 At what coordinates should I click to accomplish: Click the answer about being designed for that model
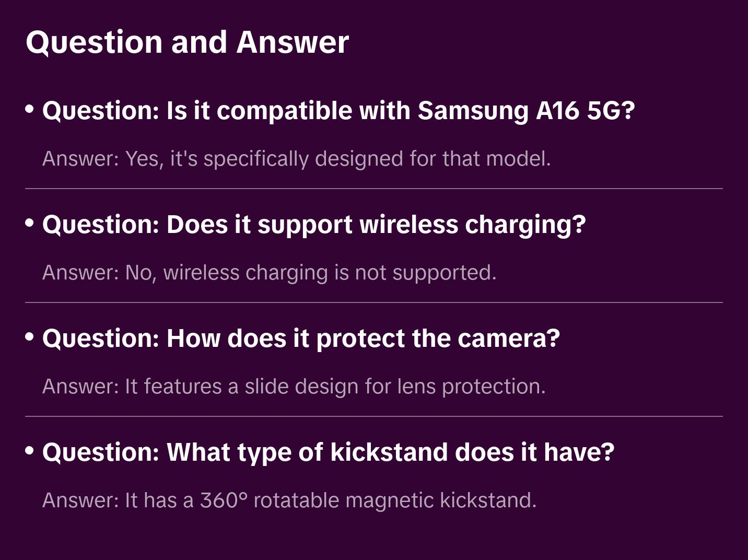(296, 159)
